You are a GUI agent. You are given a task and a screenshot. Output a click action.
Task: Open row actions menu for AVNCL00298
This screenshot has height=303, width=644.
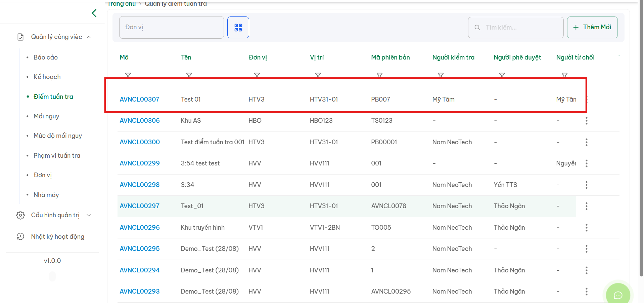pyautogui.click(x=586, y=185)
